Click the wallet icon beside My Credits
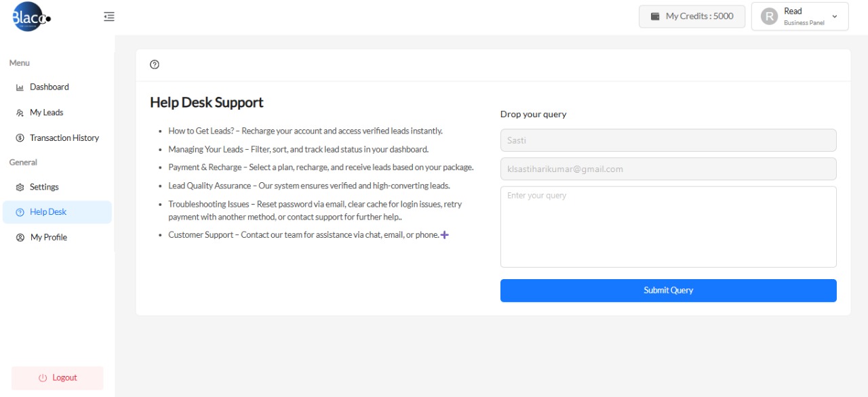Screen dimensions: 868x397 (655, 16)
